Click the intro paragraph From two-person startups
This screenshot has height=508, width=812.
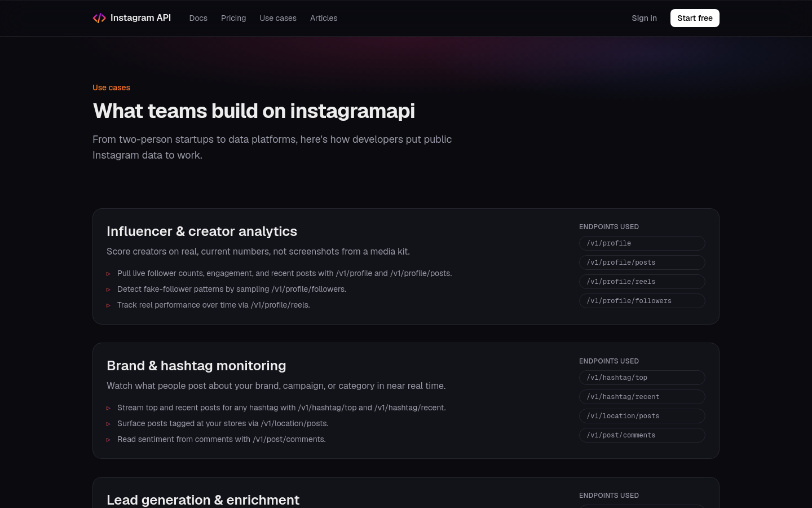tap(272, 147)
